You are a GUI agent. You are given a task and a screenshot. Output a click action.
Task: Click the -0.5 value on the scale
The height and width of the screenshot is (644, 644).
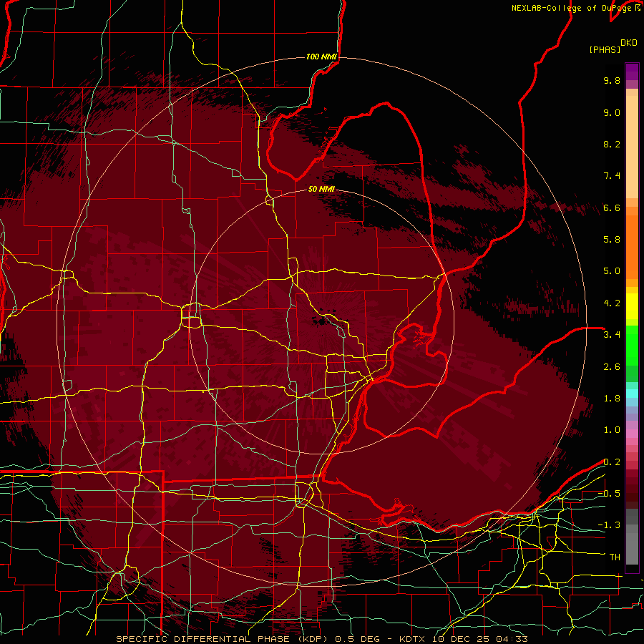pyautogui.click(x=609, y=494)
